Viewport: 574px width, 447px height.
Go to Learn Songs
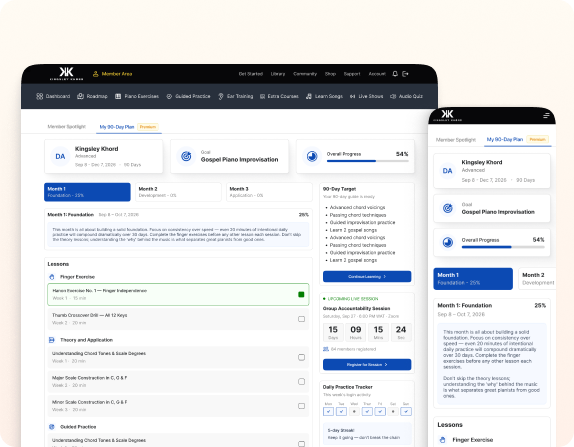tap(324, 96)
